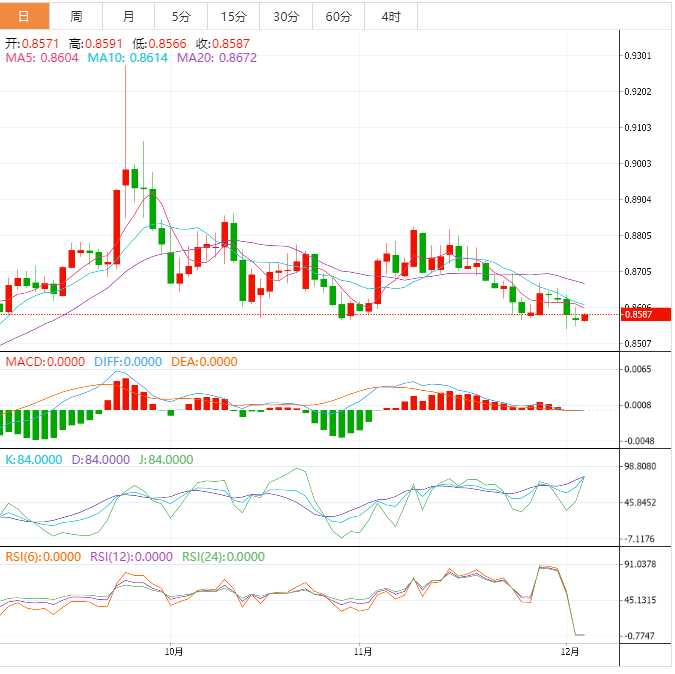675x674 pixels.
Task: Click the -0.0048 MACD axis label
Action: pyautogui.click(x=639, y=441)
